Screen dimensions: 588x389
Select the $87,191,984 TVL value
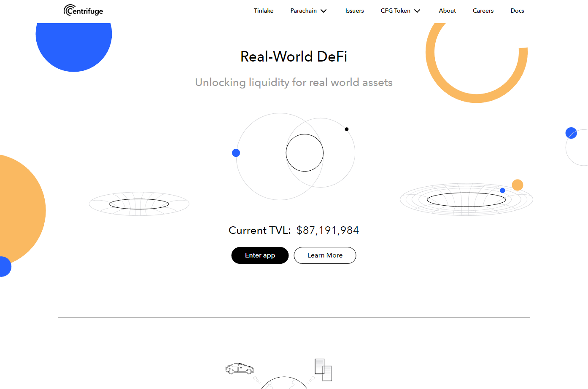click(x=328, y=231)
